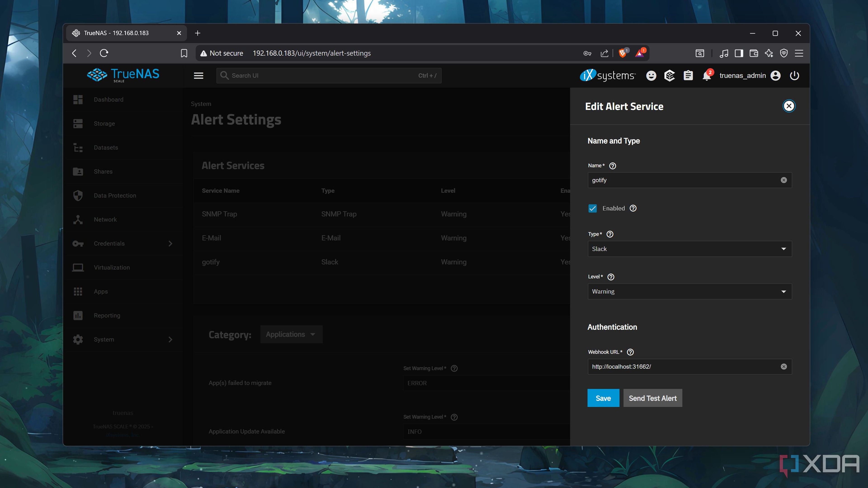Image resolution: width=868 pixels, height=488 pixels.
Task: Open browser main menu icon
Action: [x=799, y=53]
